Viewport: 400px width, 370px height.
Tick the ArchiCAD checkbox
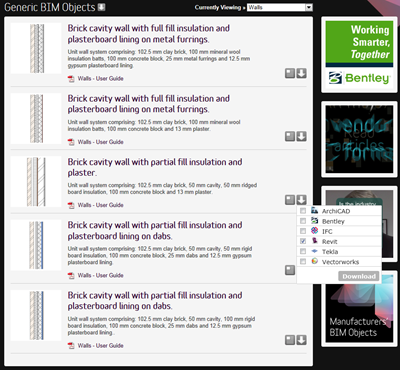303,211
